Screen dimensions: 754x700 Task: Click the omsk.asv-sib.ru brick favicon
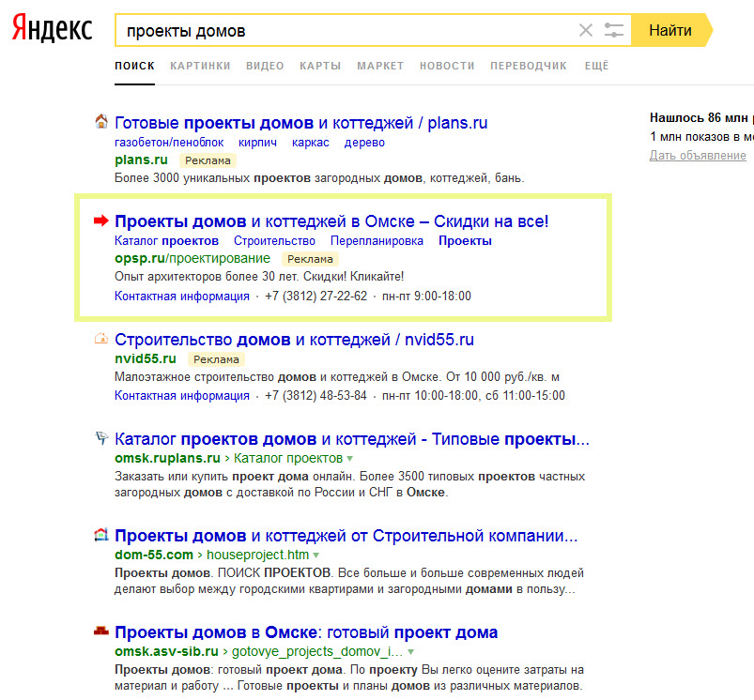(101, 631)
